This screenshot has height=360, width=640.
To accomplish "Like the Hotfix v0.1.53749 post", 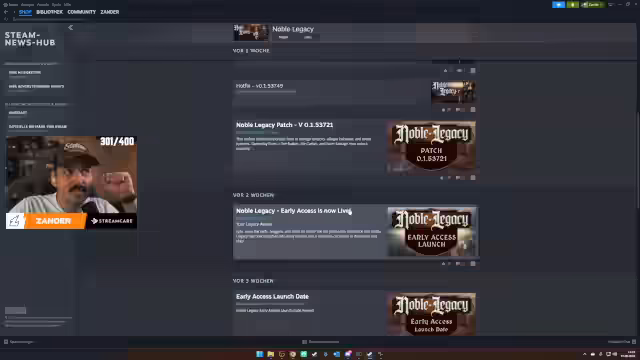I will tap(443, 110).
